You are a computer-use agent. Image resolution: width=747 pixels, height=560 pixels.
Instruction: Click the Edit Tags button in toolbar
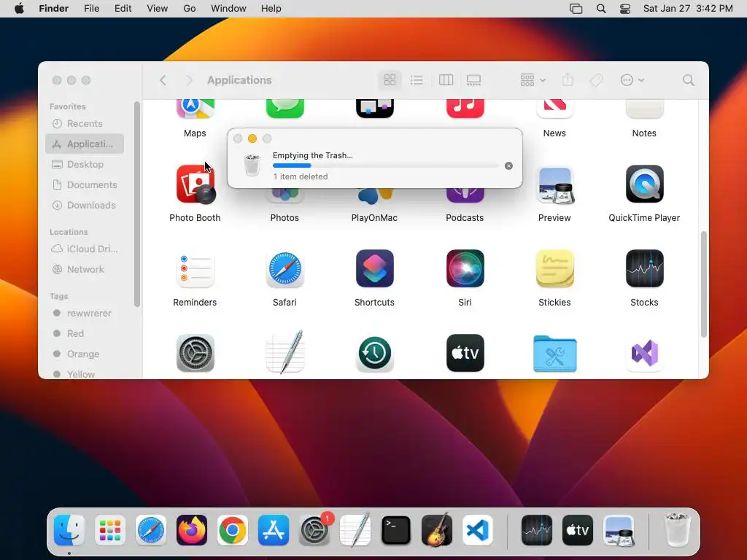(596, 80)
